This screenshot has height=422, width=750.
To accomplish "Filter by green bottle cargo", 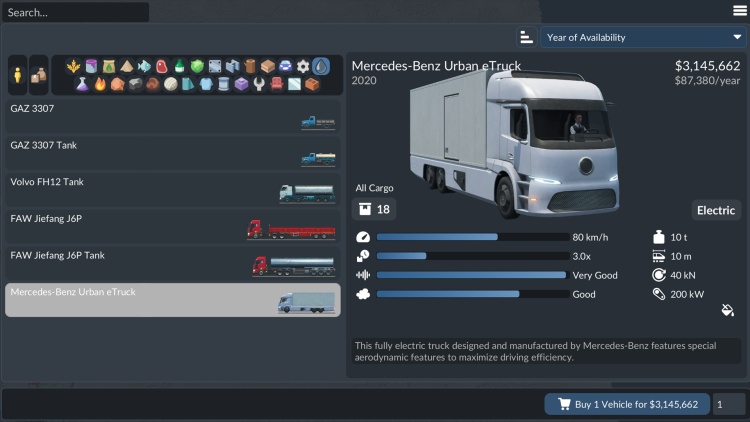I will (x=179, y=66).
